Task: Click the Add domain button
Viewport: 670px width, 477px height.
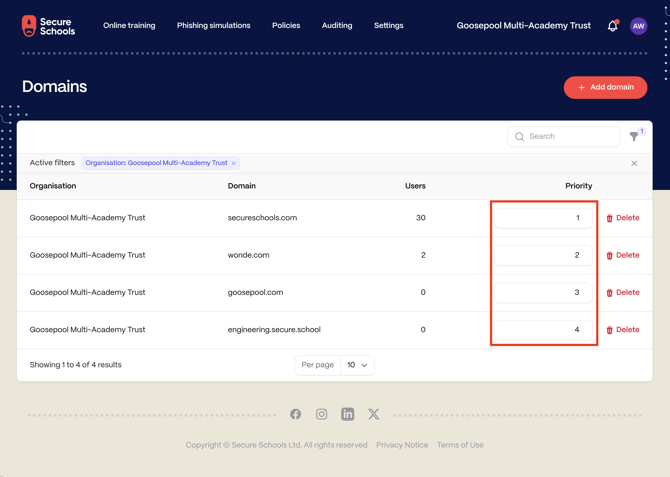Action: coord(605,87)
